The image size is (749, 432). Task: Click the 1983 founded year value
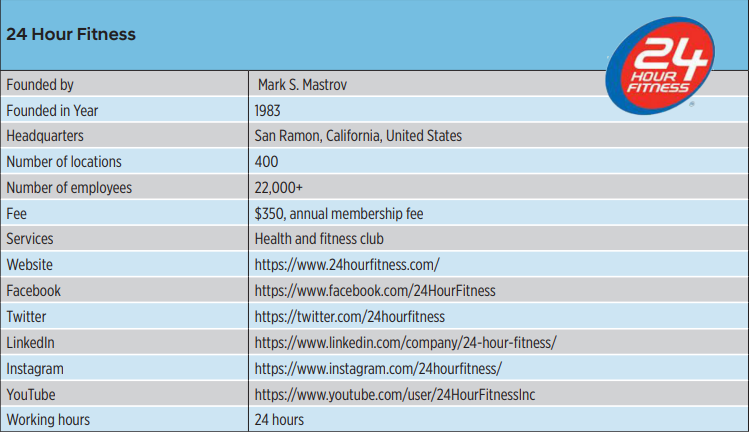[x=267, y=110]
